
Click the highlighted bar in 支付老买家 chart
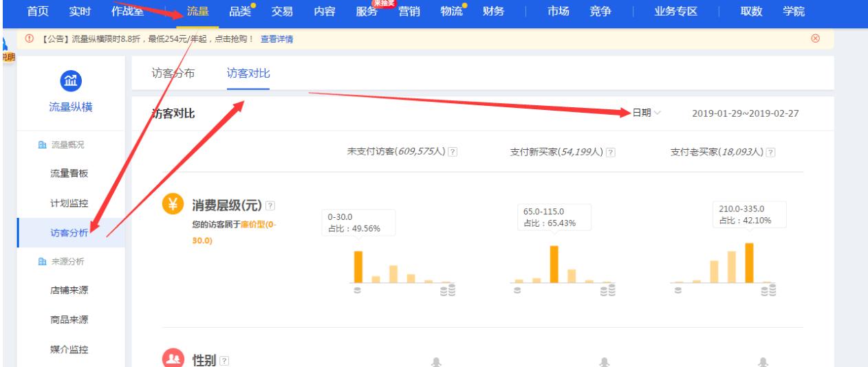(x=749, y=263)
